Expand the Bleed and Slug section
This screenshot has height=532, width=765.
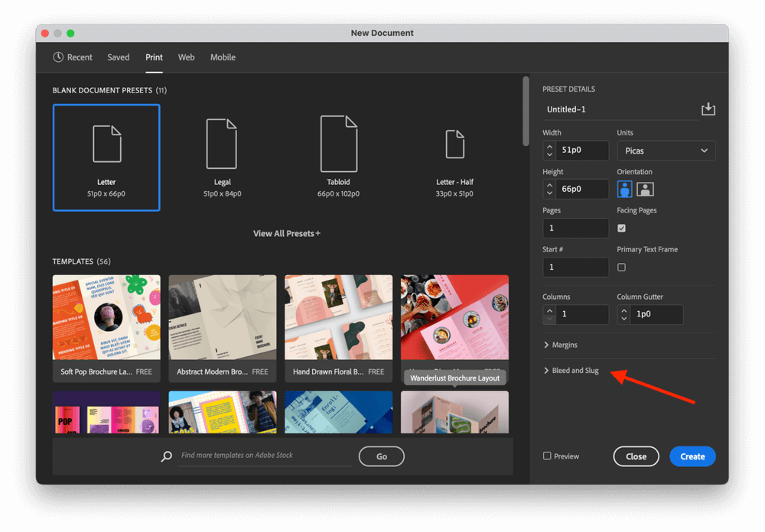[x=575, y=371]
